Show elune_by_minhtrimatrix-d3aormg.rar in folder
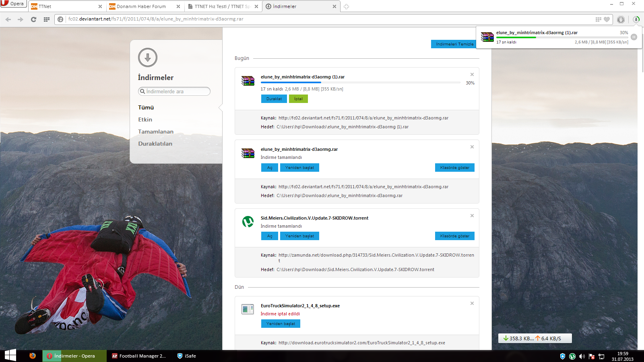 pos(454,168)
